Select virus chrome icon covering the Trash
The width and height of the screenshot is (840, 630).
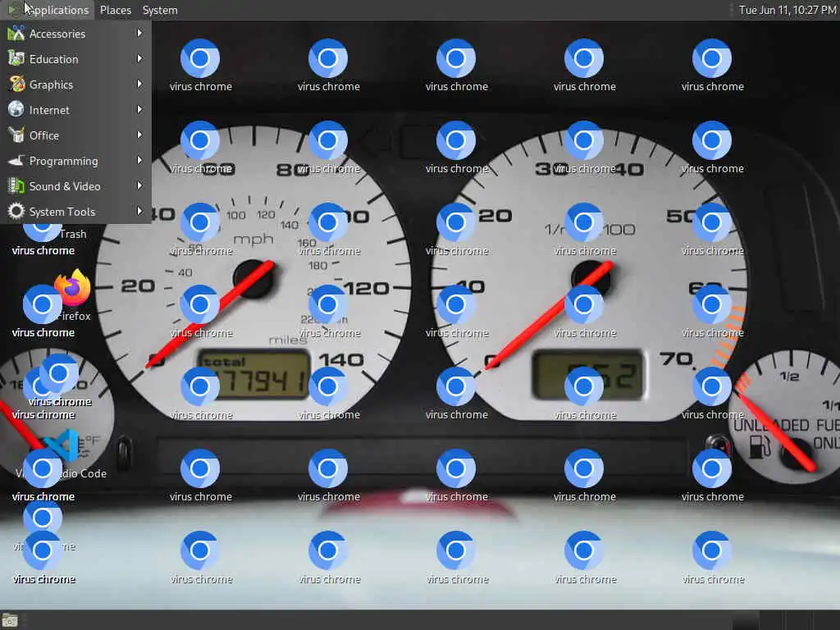(x=43, y=234)
